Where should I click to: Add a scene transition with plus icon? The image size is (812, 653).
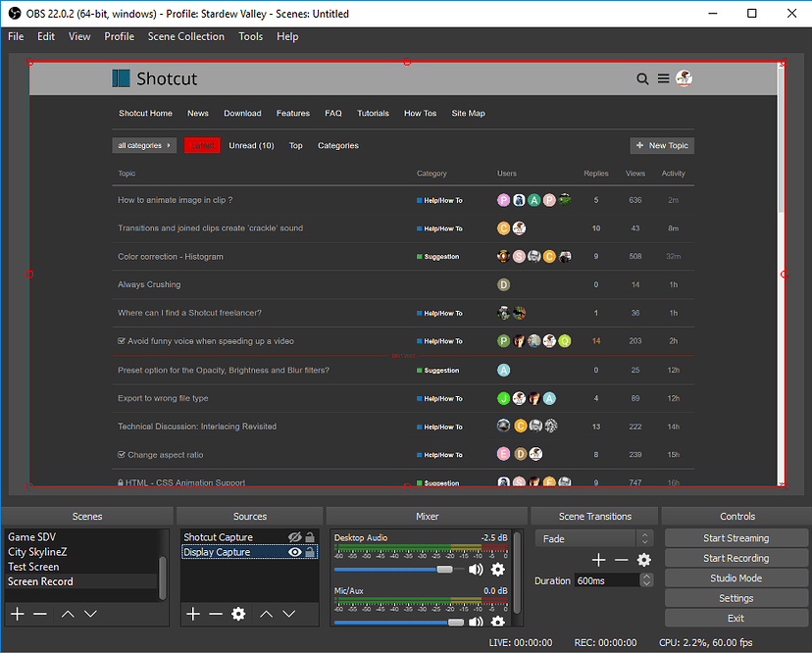click(598, 560)
